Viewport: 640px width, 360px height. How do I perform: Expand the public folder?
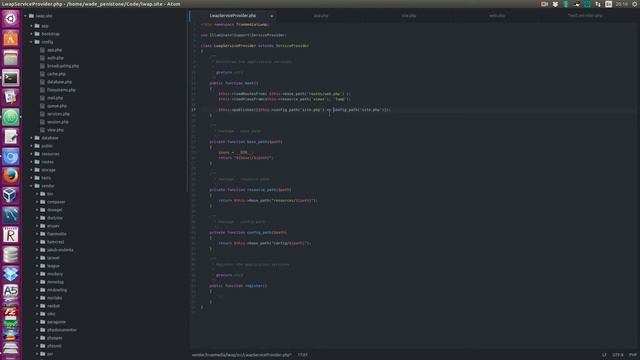(31, 146)
